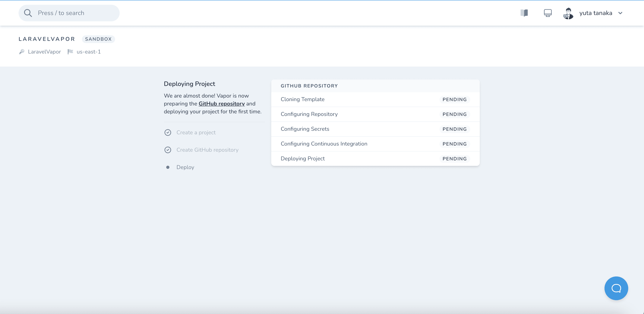Open the yuta tanaka user menu

596,13
